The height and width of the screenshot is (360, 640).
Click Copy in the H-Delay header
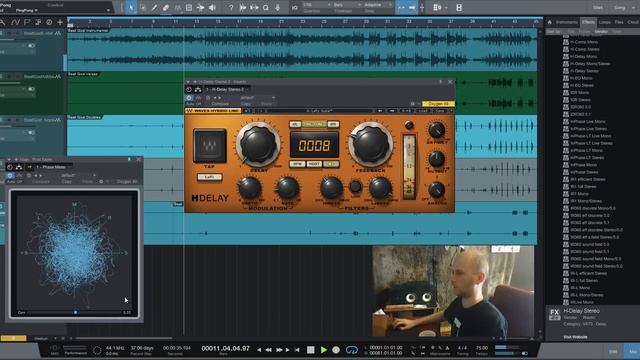tap(246, 104)
